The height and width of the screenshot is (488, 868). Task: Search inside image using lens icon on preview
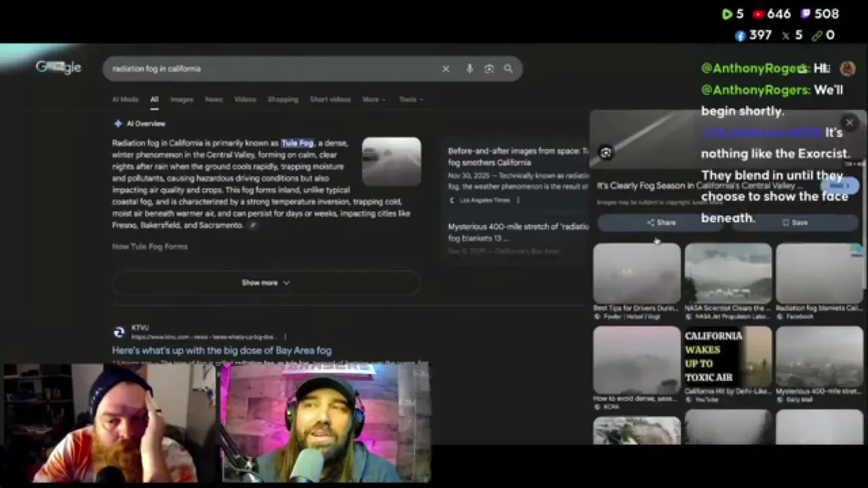coord(606,153)
